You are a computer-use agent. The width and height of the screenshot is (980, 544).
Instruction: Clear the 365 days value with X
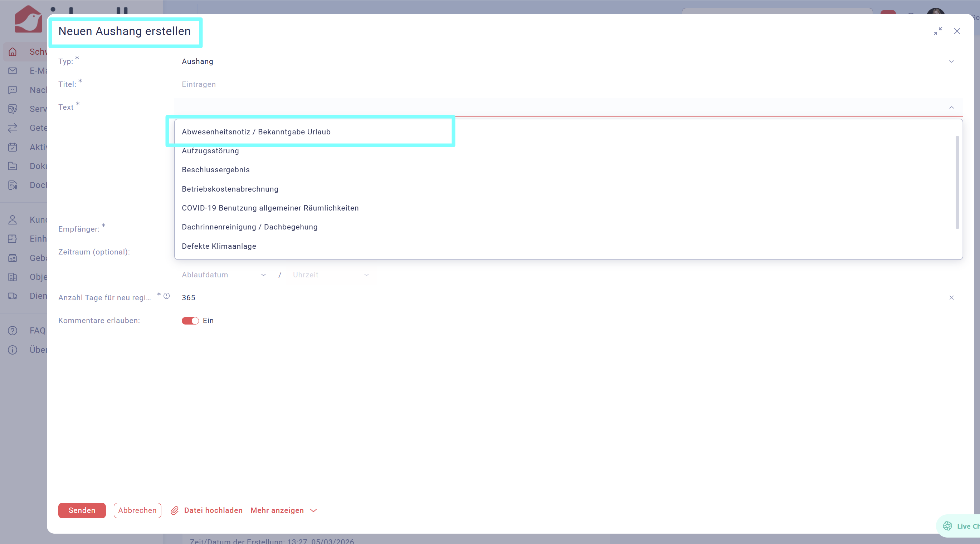951,298
